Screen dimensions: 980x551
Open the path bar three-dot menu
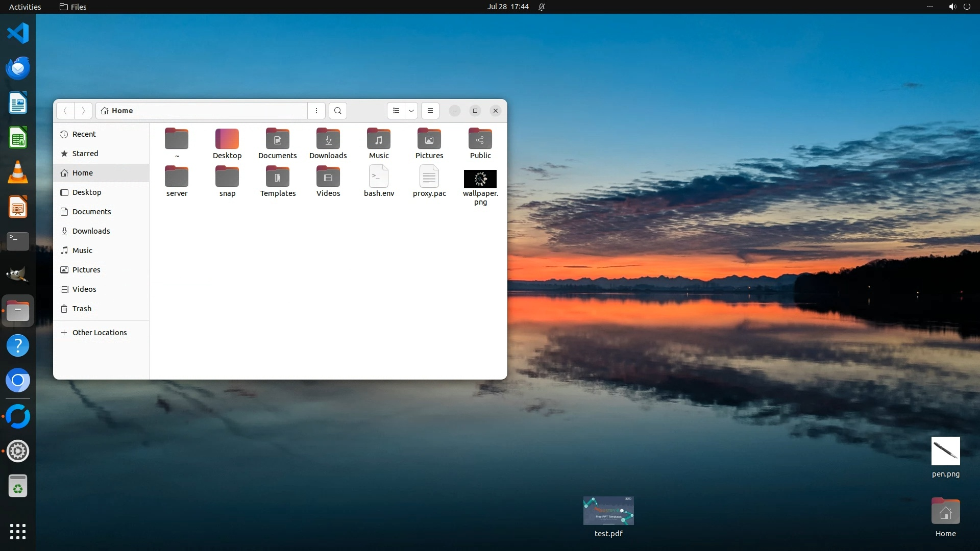[316, 111]
